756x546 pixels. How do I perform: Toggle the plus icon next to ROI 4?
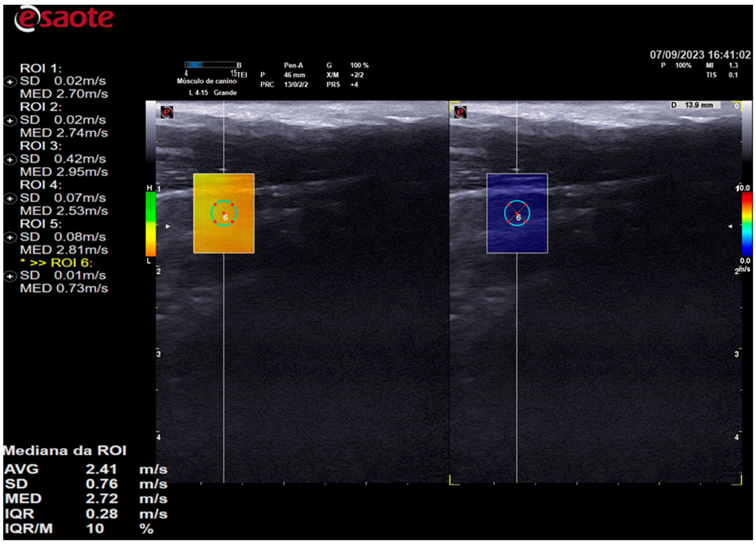[x=10, y=198]
